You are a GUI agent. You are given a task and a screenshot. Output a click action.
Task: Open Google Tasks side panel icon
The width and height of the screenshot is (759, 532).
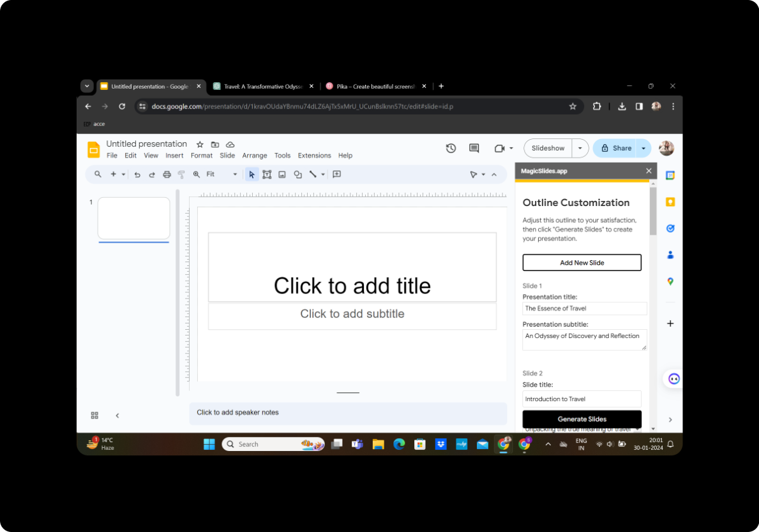[670, 228]
